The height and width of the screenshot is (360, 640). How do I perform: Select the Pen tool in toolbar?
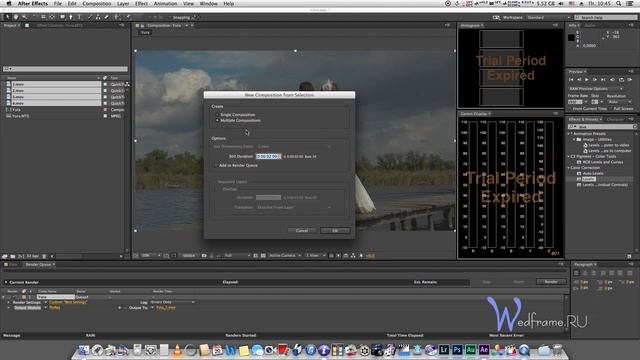pos(71,17)
